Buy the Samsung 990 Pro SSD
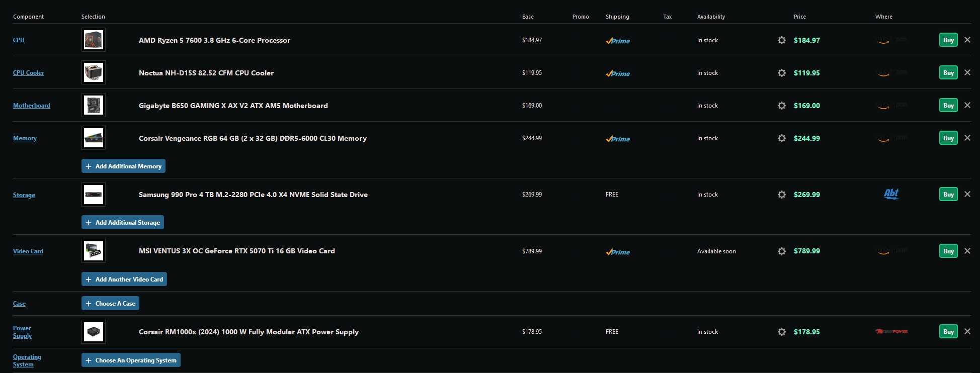 (x=948, y=194)
